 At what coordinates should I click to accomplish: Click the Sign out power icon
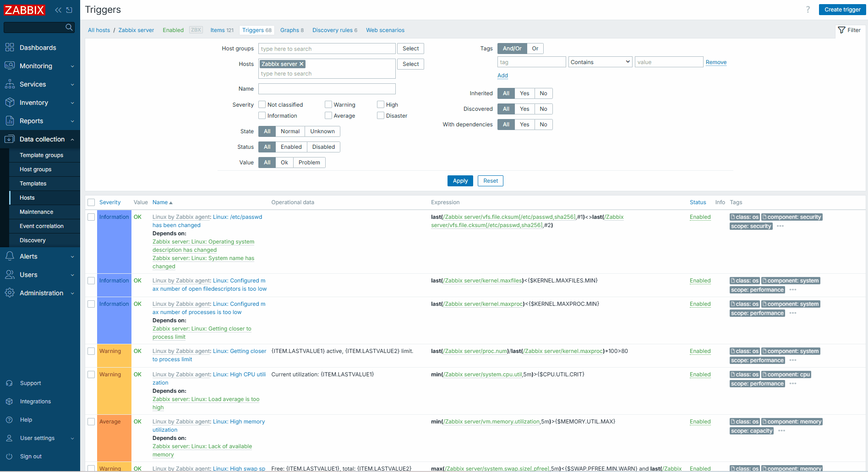9,456
